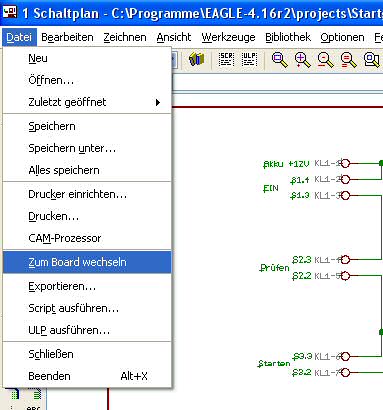Open the Optionen menu

tap(342, 37)
